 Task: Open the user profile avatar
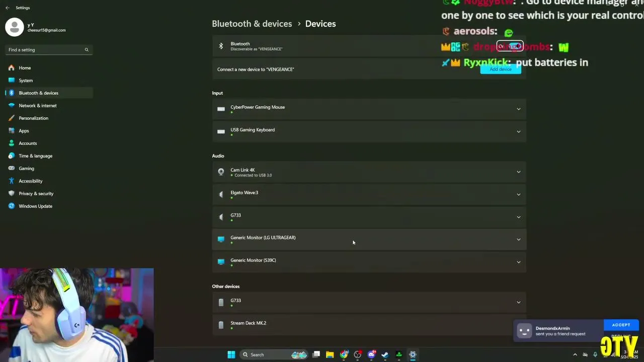(x=15, y=27)
